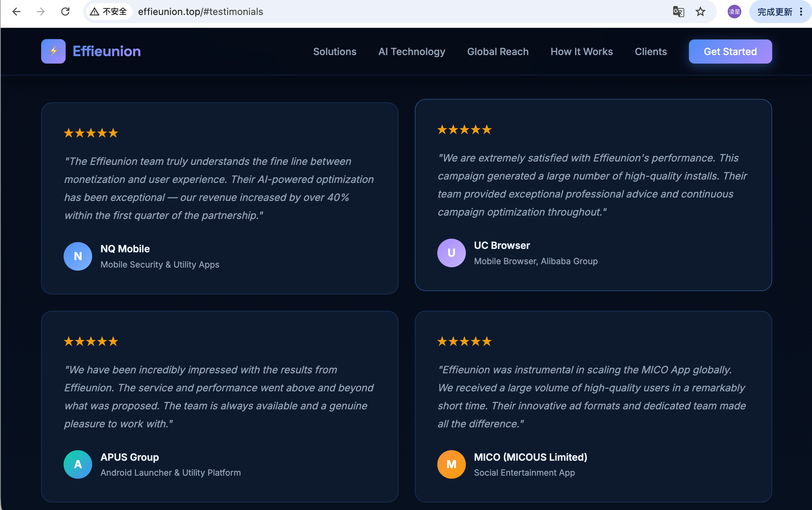Click the UC Browser 'U' avatar
This screenshot has width=812, height=510.
452,253
